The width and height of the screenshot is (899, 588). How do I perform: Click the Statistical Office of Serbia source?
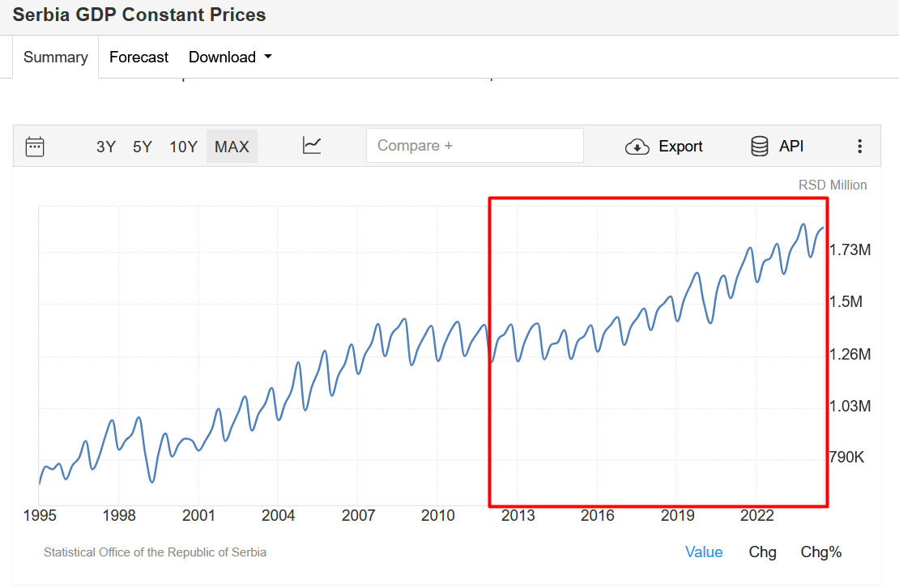155,552
